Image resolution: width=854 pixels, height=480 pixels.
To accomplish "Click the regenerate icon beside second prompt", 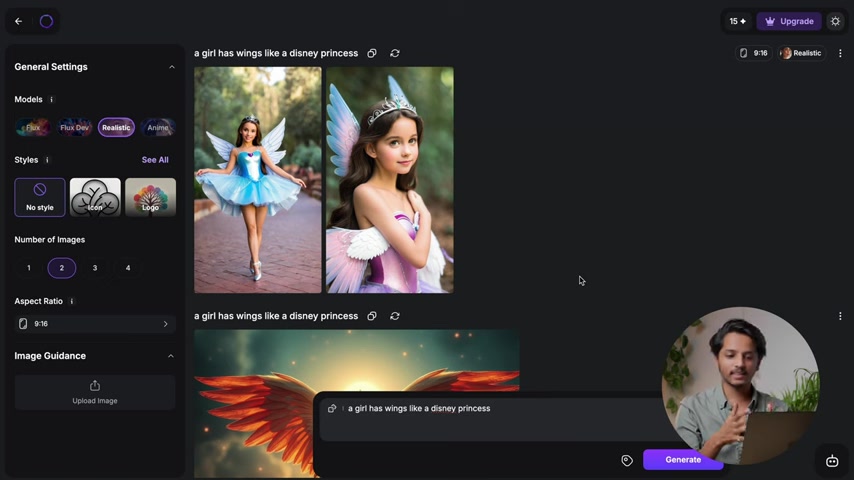I will (395, 316).
